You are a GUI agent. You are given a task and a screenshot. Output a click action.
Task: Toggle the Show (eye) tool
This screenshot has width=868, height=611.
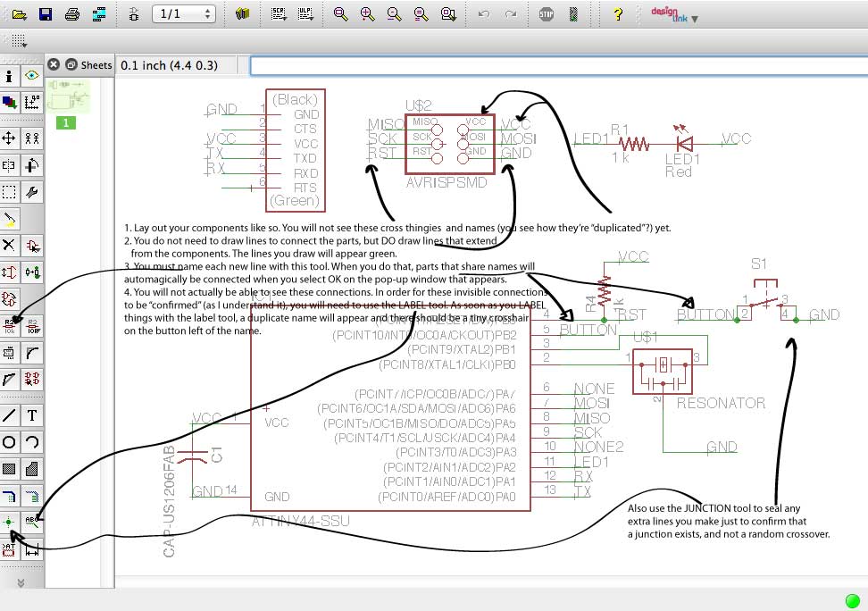click(32, 76)
